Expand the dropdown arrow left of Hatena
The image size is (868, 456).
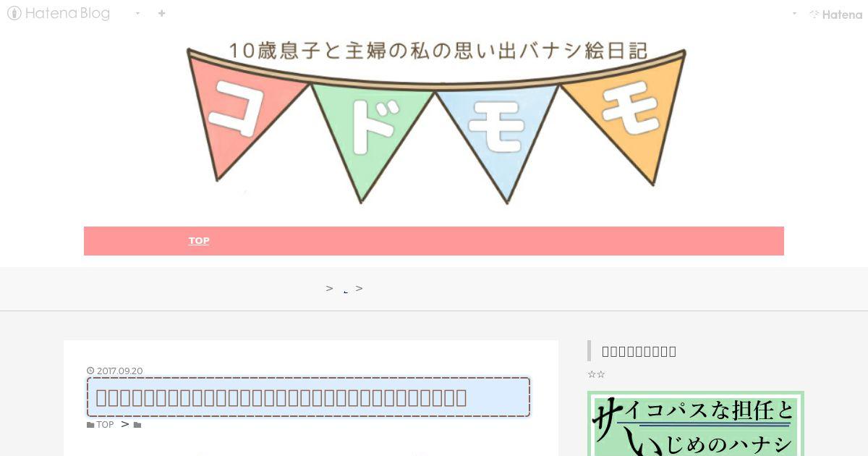(x=794, y=14)
